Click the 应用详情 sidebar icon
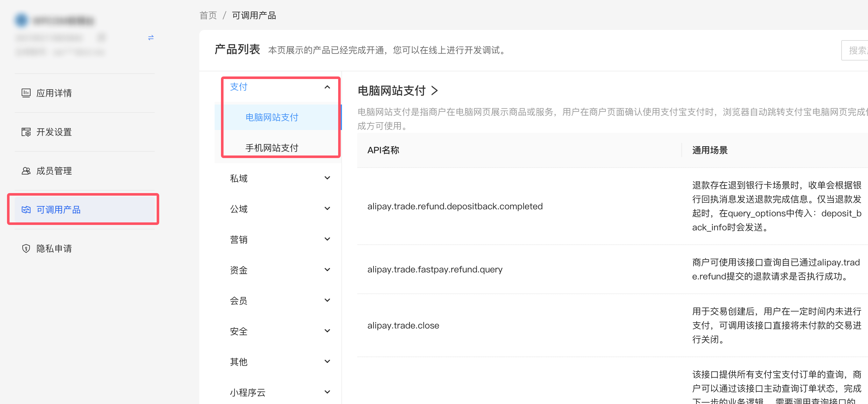 coord(26,93)
